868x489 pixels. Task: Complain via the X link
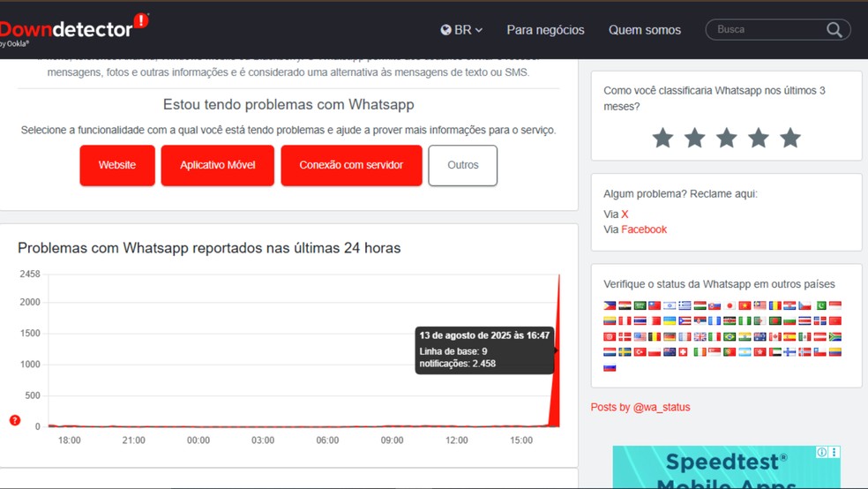click(625, 214)
